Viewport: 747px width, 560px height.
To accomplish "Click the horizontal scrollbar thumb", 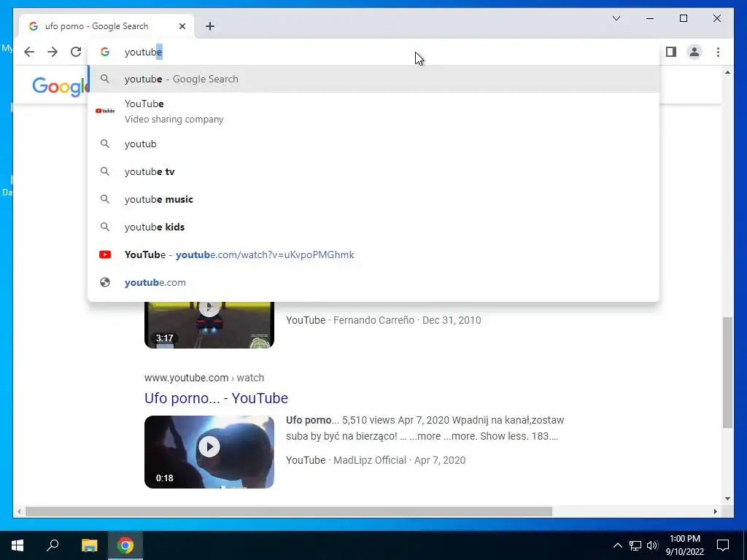I will [x=289, y=511].
